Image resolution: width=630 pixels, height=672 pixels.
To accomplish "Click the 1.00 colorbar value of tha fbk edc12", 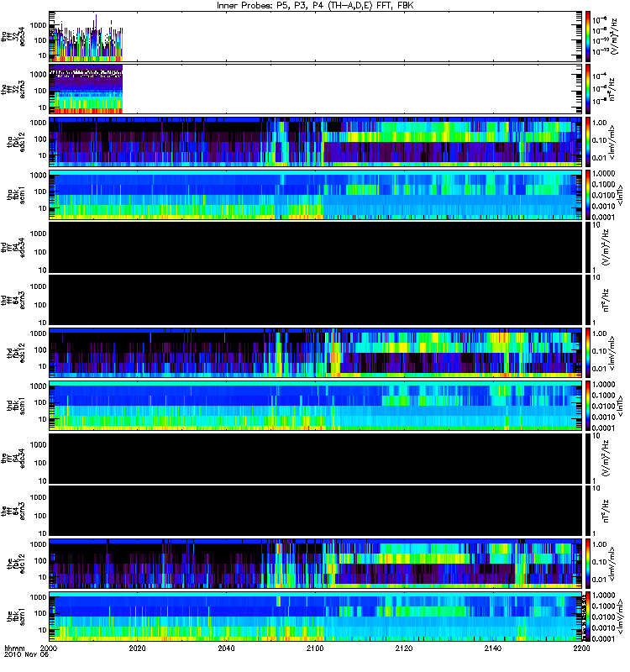I will pos(600,123).
